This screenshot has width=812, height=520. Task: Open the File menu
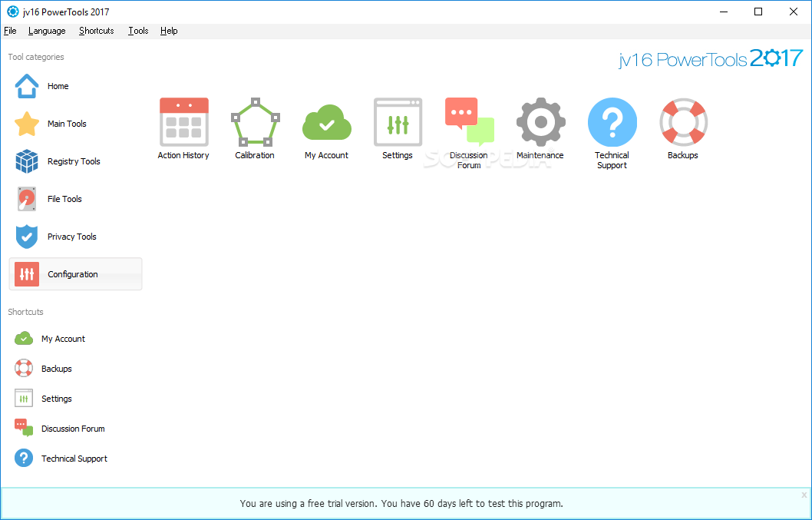click(x=10, y=31)
